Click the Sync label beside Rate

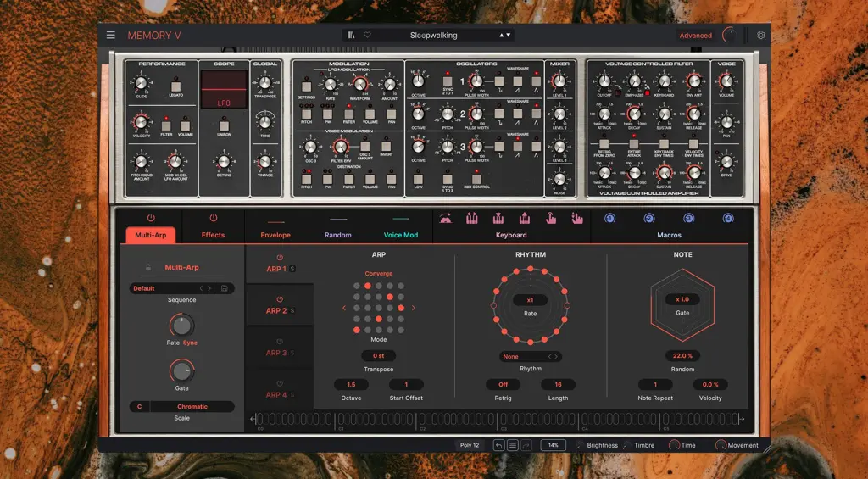point(190,343)
